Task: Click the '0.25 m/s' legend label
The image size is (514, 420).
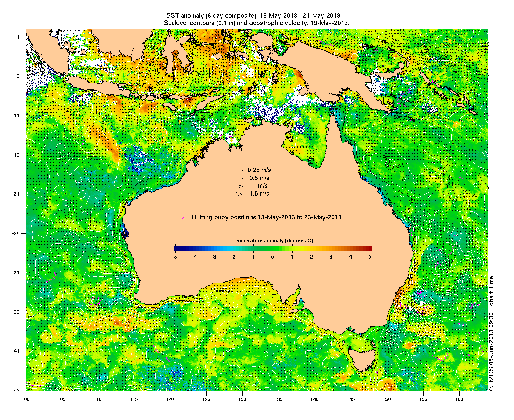Action: pyautogui.click(x=259, y=170)
